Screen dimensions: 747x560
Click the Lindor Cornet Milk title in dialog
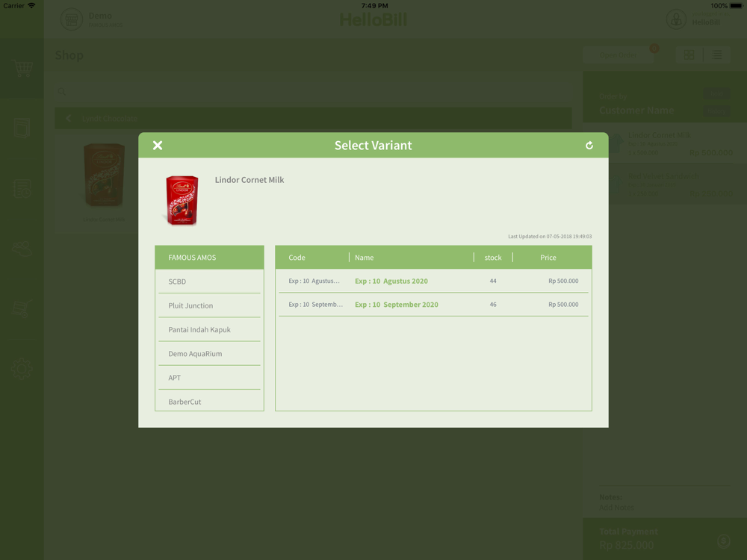(249, 179)
